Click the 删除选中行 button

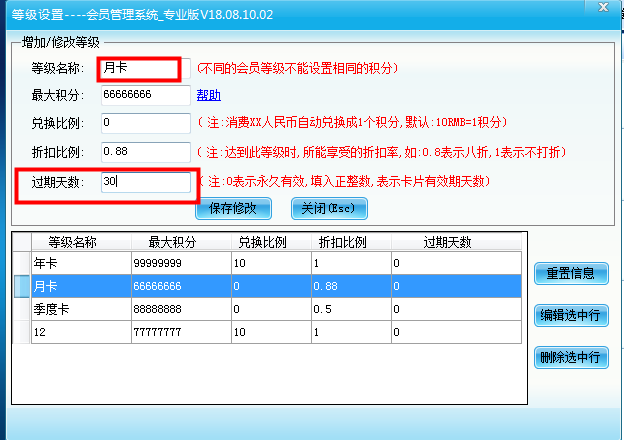coord(571,356)
